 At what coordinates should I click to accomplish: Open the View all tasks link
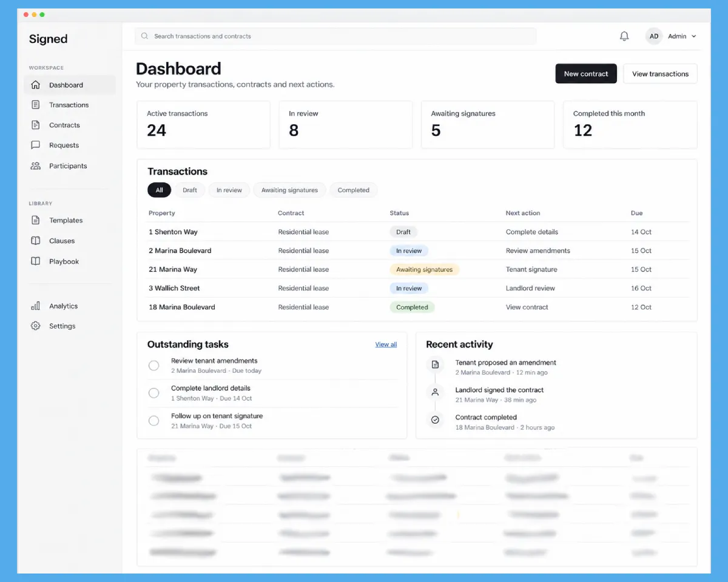386,344
